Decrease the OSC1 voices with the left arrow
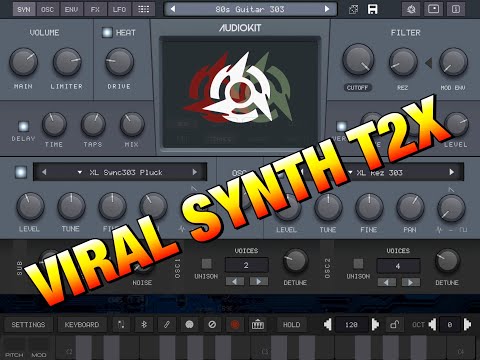 [x=235, y=282]
